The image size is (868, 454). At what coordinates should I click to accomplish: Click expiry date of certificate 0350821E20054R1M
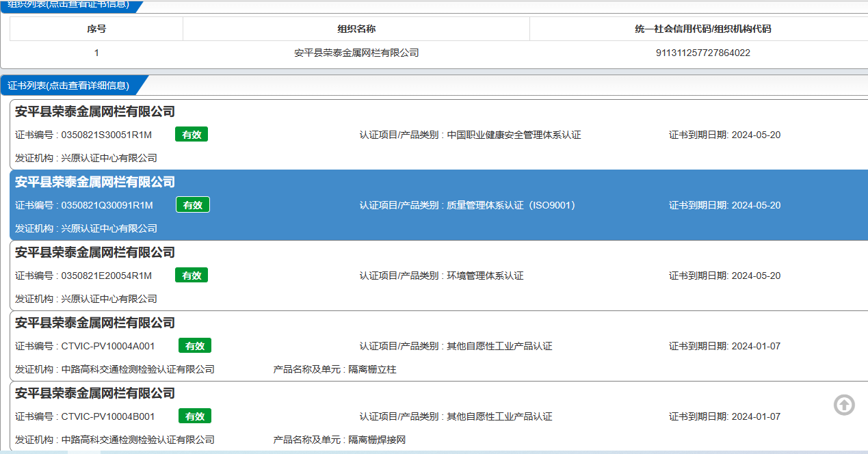pyautogui.click(x=756, y=276)
